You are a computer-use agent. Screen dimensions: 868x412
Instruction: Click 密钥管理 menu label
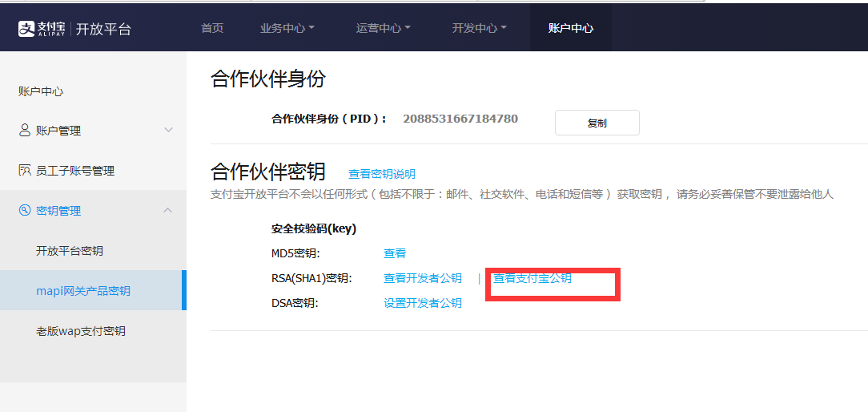click(x=58, y=211)
